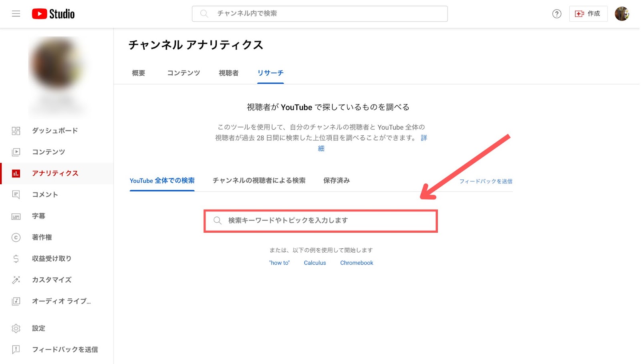The image size is (641, 364).
Task: Click the Calculus example link
Action: 315,263
